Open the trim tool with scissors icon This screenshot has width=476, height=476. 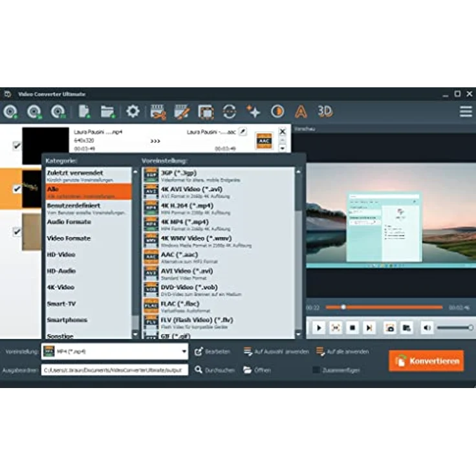[x=158, y=112]
